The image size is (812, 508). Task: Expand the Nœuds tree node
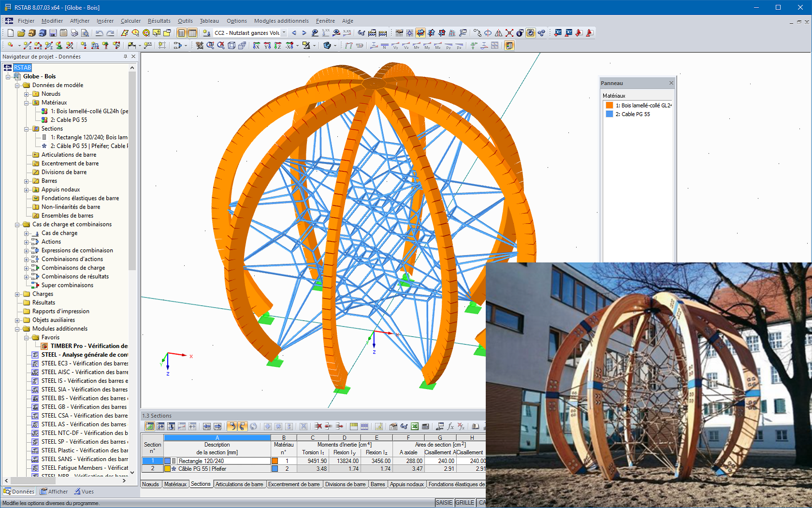(27, 94)
